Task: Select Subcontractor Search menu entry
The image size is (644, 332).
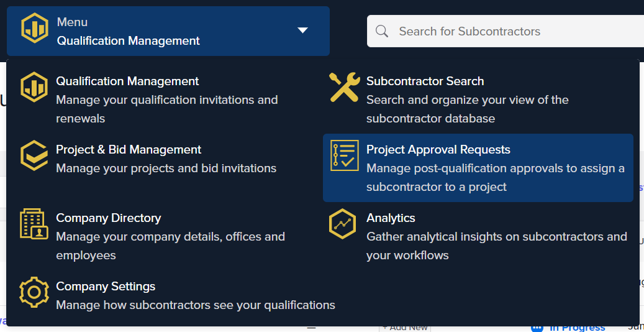Action: pyautogui.click(x=425, y=81)
